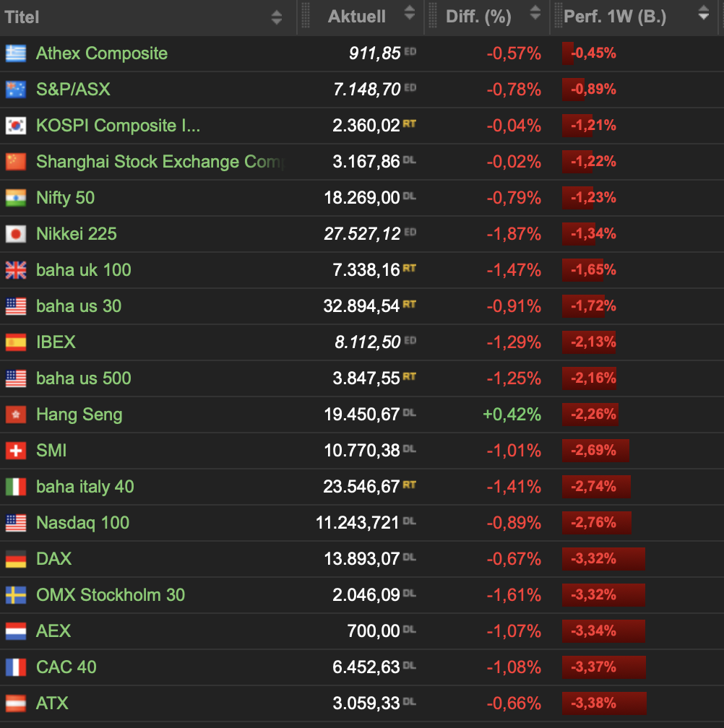
Task: Click the CAC 40 weekly bar -3,37%
Action: (604, 667)
